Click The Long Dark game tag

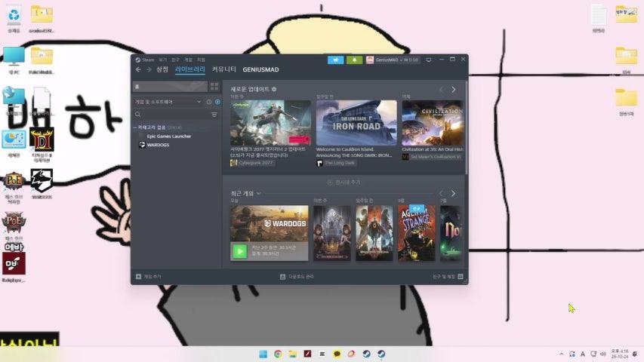coord(335,163)
